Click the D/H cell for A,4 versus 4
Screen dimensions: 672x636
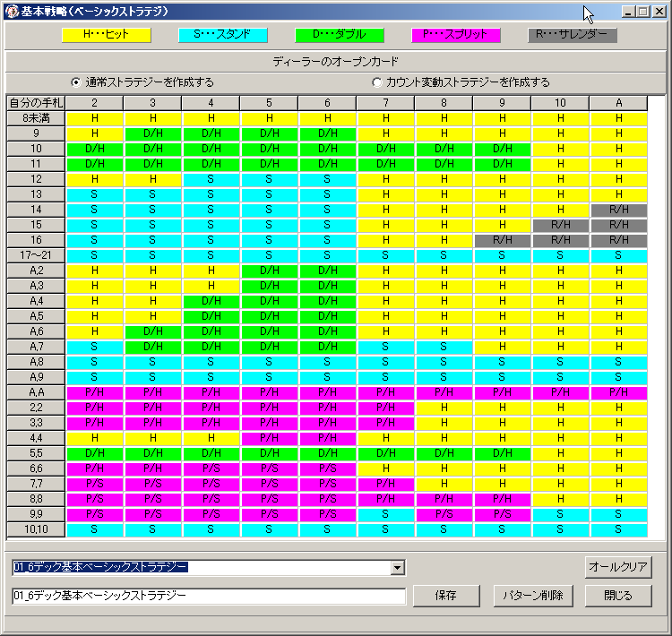(x=211, y=301)
